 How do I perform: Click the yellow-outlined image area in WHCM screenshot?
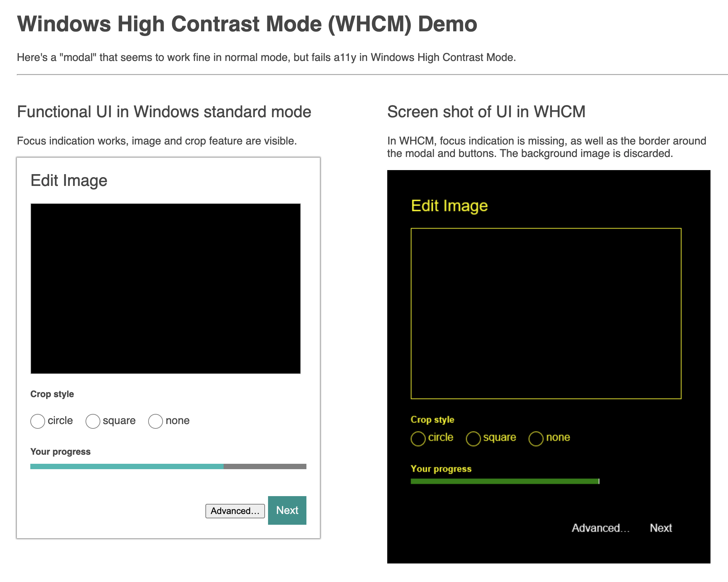(x=545, y=314)
